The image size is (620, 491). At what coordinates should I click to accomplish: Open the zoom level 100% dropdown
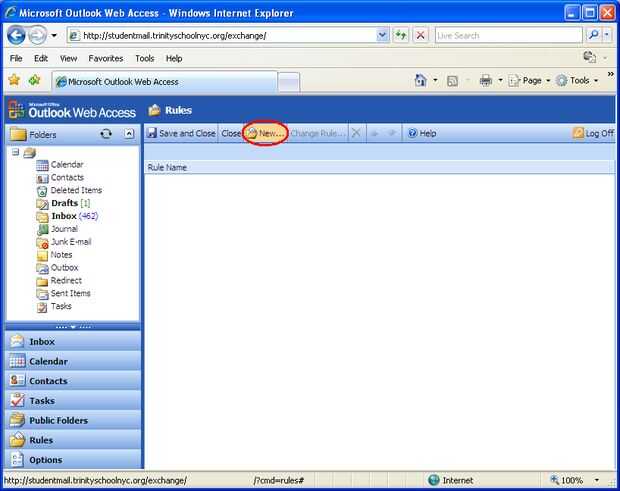pos(597,480)
